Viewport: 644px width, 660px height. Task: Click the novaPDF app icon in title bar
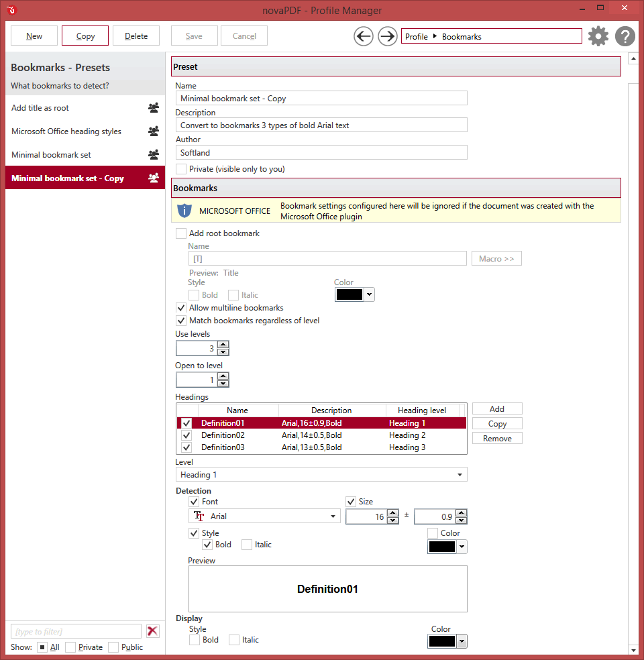(x=11, y=9)
